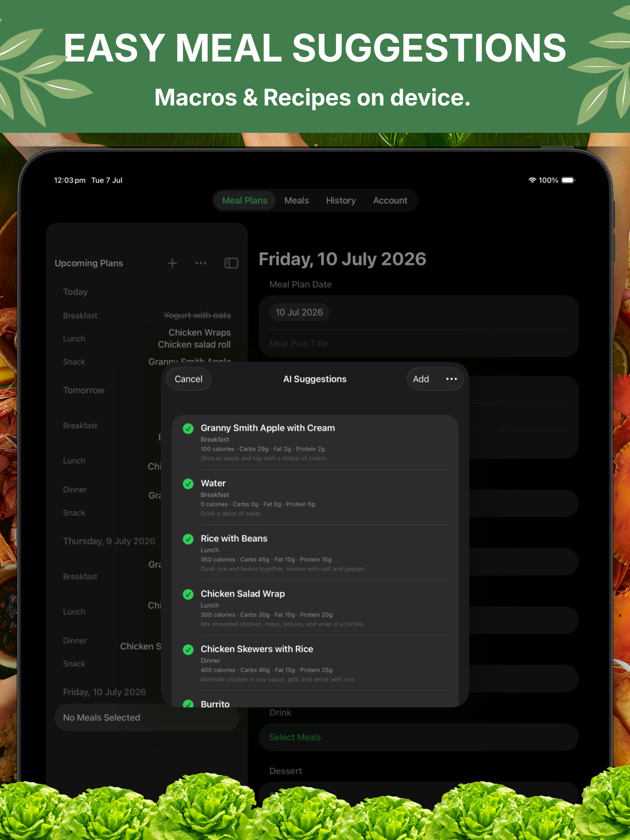Screen dimensions: 630x840
Task: Uncheck Granny Smith Apple with Cream
Action: pyautogui.click(x=188, y=428)
